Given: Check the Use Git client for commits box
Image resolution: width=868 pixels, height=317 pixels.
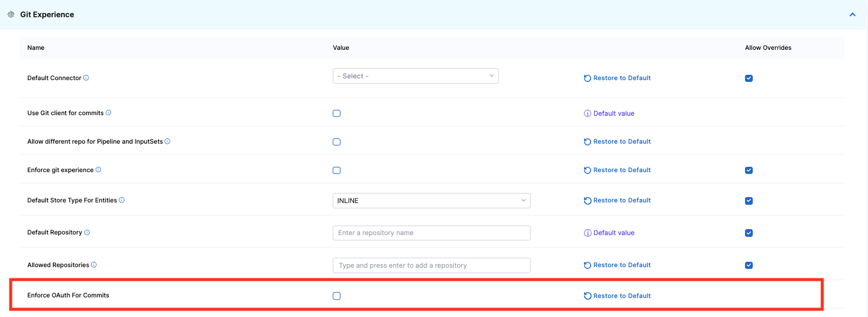Looking at the screenshot, I should click(x=337, y=113).
